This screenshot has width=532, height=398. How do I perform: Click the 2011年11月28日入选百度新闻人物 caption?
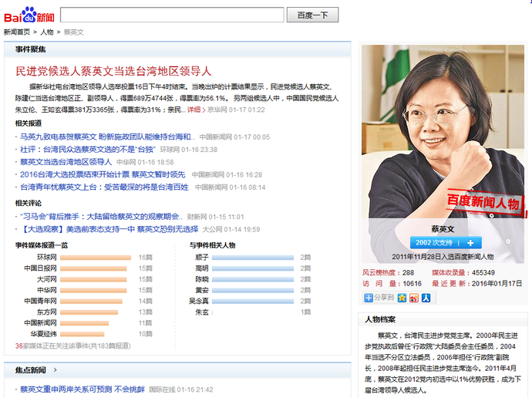click(x=443, y=257)
